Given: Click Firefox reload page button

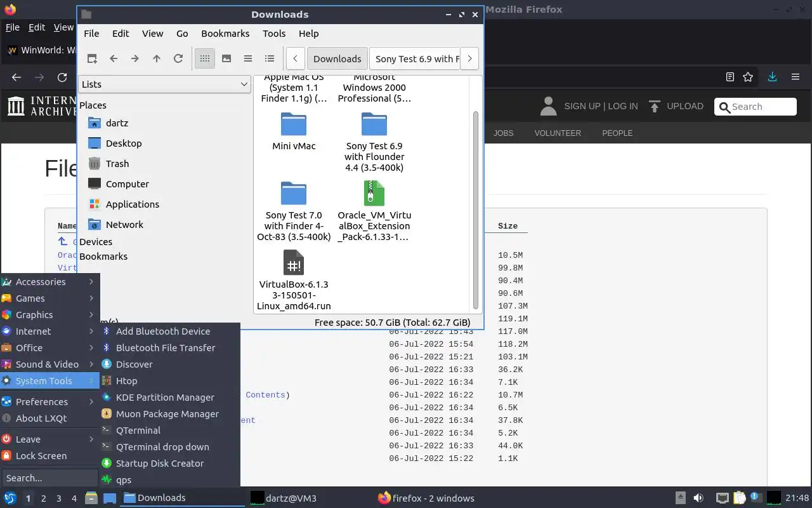Looking at the screenshot, I should (62, 77).
